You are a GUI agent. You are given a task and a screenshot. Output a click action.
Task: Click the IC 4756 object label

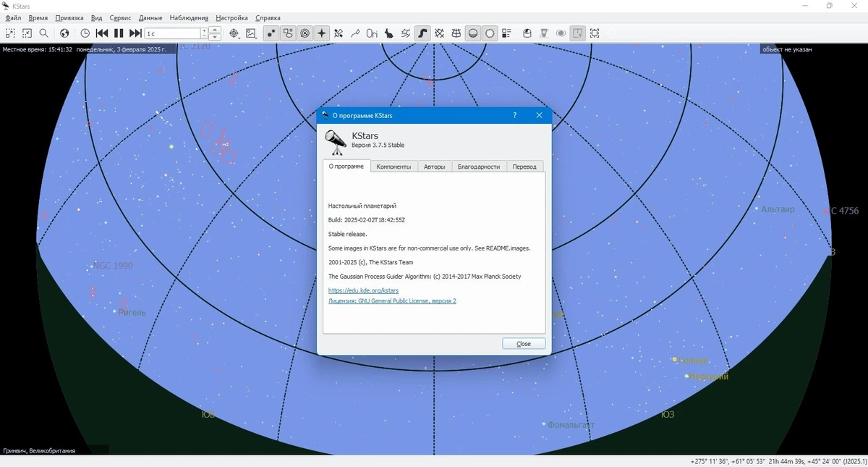pyautogui.click(x=844, y=211)
